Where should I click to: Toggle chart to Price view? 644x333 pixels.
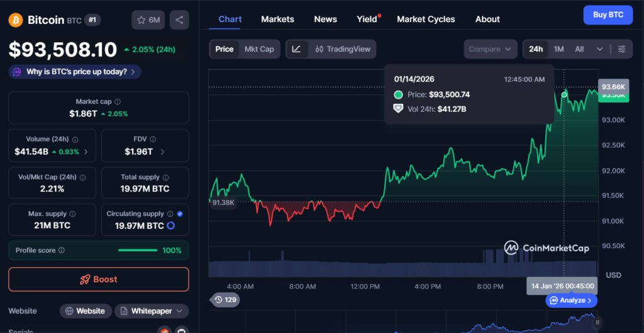point(224,49)
